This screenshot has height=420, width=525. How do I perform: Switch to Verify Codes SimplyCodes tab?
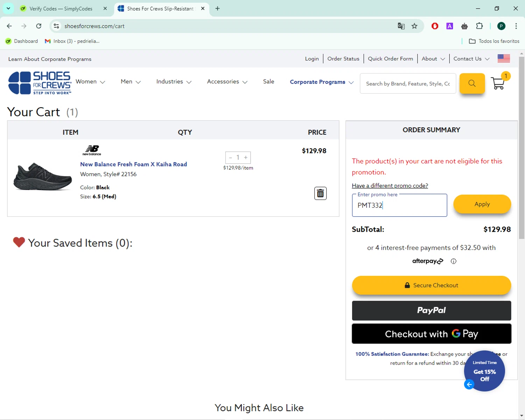(61, 9)
